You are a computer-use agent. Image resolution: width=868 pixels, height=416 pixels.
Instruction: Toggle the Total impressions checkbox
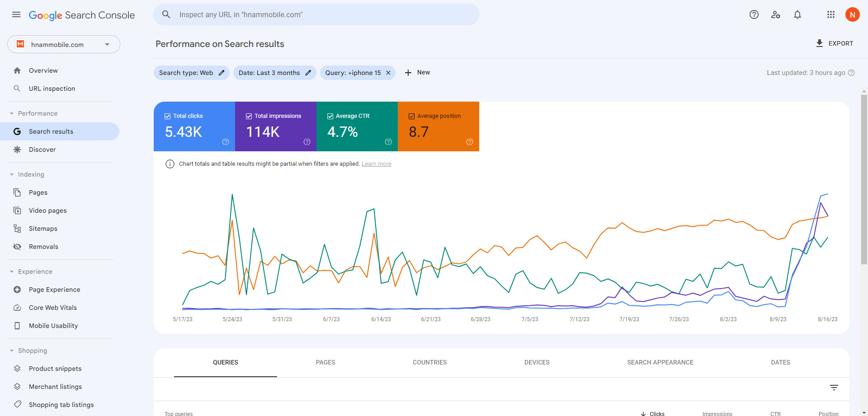point(249,116)
